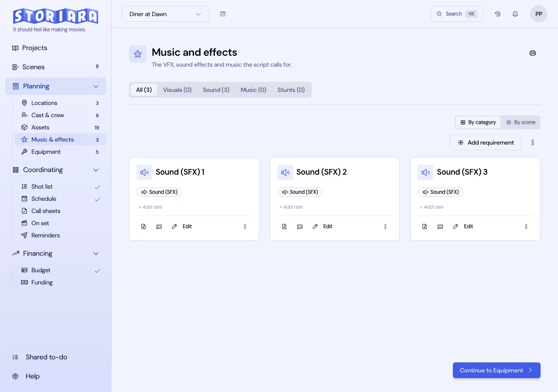Open the history clock icon
This screenshot has height=392, width=558.
coord(498,14)
